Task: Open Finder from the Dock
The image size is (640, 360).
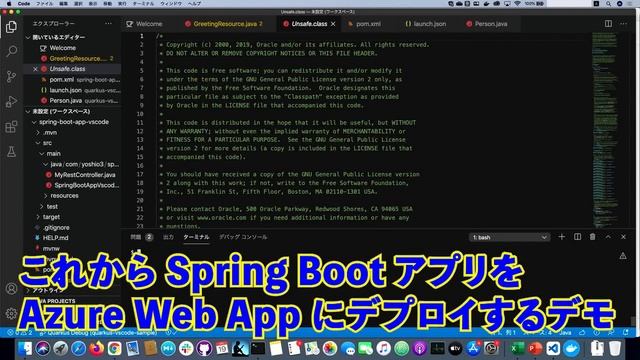Action: pos(25,349)
